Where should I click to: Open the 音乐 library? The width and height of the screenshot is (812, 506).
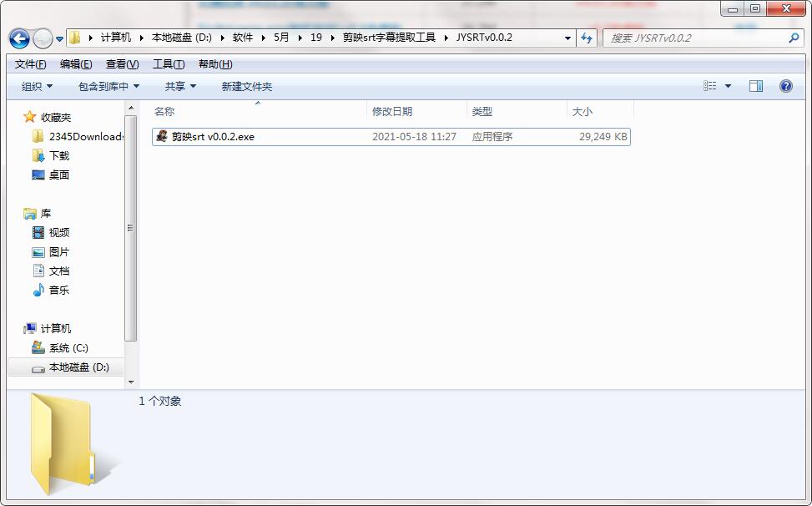click(59, 290)
